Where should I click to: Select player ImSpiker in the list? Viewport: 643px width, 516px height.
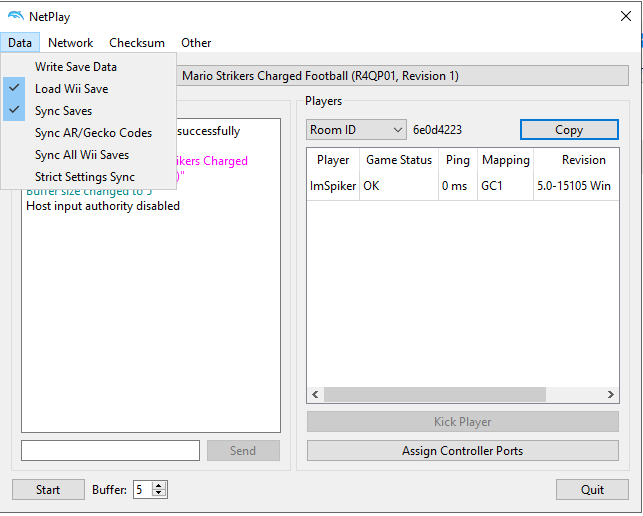333,186
